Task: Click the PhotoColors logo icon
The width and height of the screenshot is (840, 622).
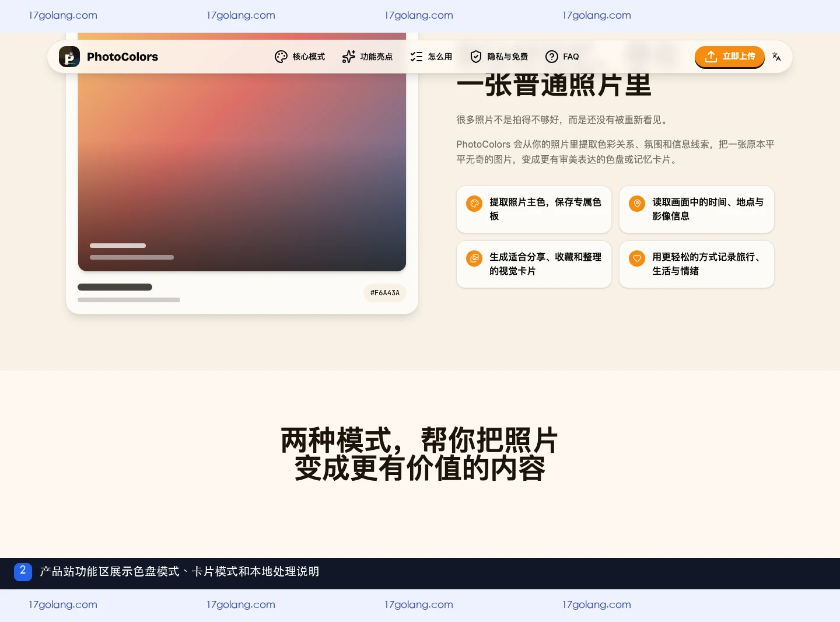Action: 69,57
